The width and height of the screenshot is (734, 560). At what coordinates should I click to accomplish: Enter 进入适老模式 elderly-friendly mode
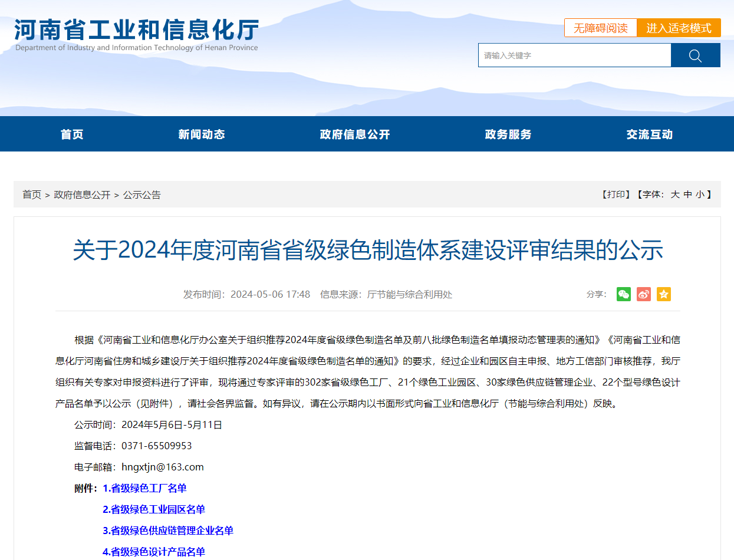[679, 28]
